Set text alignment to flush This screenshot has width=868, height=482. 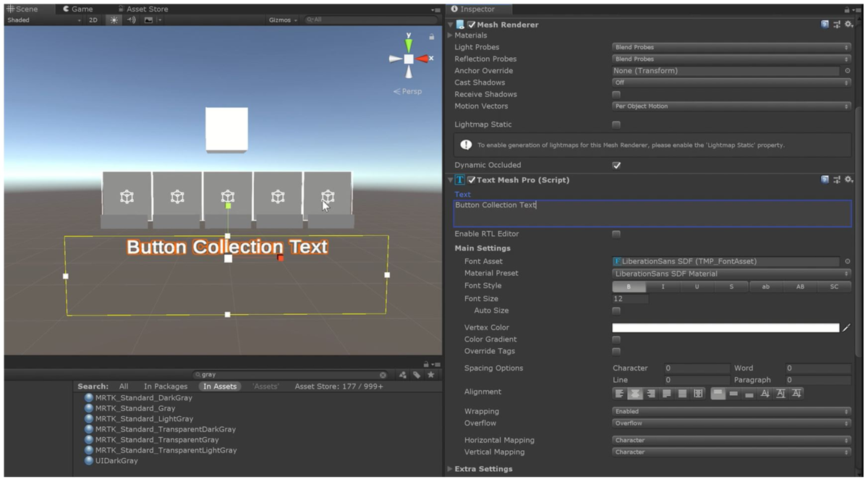pos(682,394)
